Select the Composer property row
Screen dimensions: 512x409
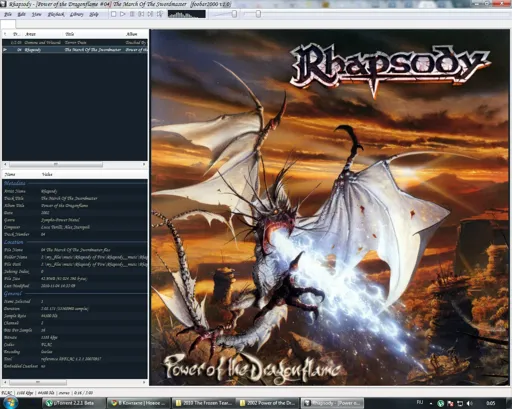[x=75, y=227]
